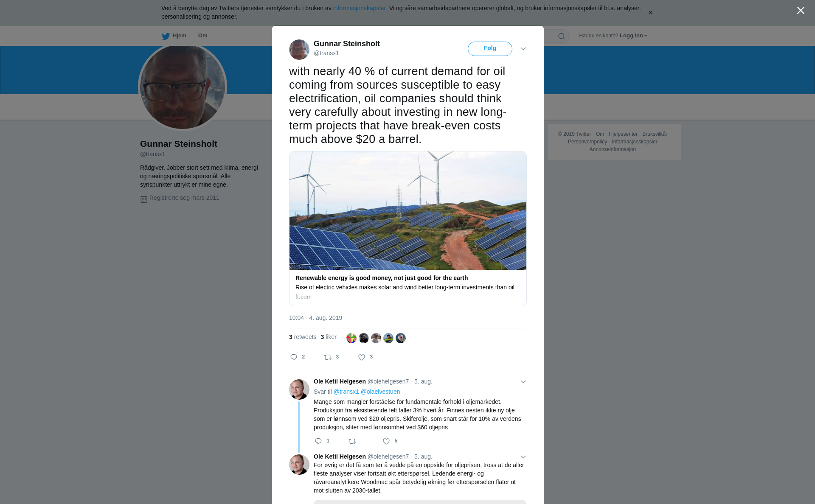This screenshot has width=815, height=504.
Task: Retweet Gunnar Steinholt's tweet
Action: point(328,357)
